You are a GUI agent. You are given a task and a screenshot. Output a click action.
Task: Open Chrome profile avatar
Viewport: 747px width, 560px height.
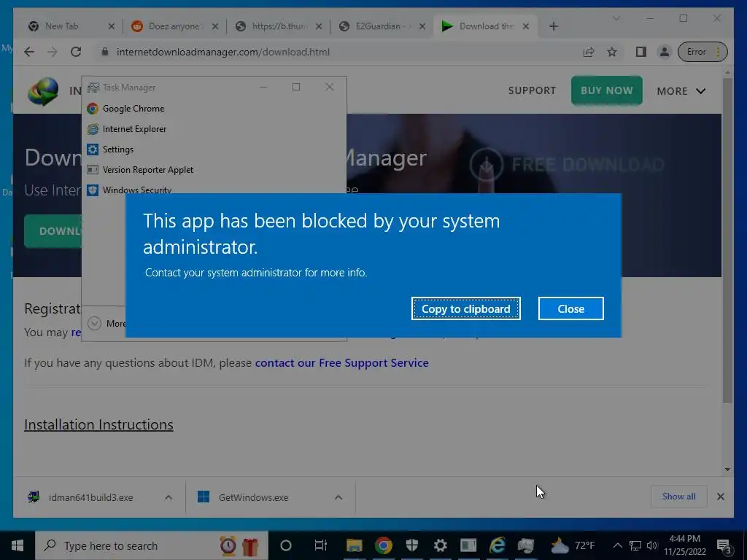664,52
